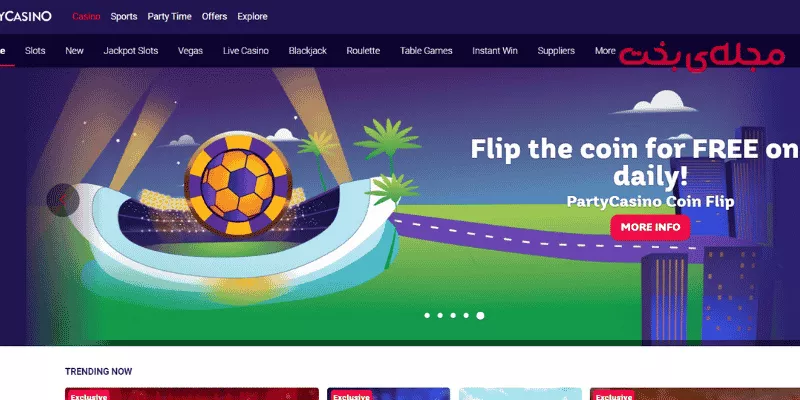Image resolution: width=800 pixels, height=400 pixels.
Task: Open first Exclusive trending game thumbnail
Action: (192, 394)
